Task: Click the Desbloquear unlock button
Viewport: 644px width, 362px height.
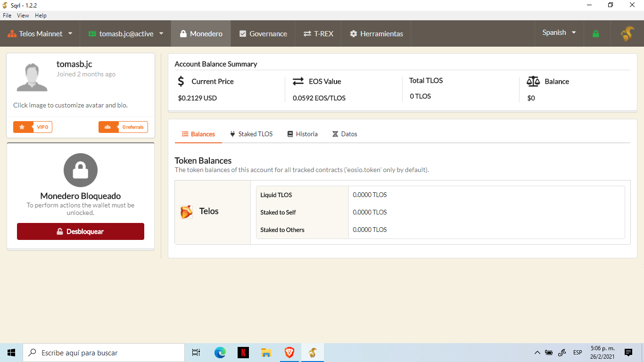Action: pyautogui.click(x=81, y=231)
